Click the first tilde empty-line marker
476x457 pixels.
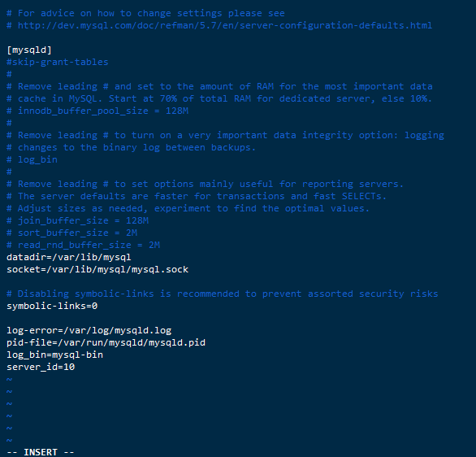(x=10, y=379)
